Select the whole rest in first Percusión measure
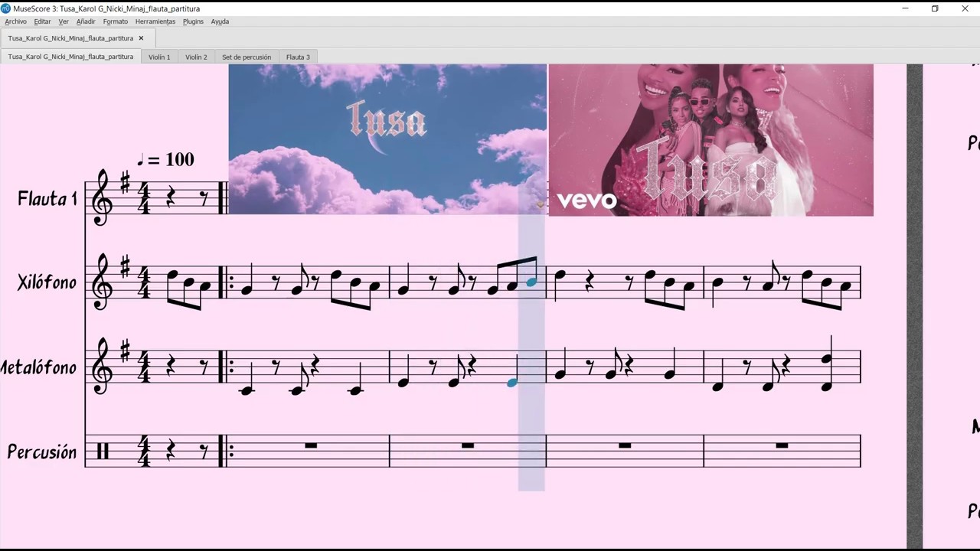This screenshot has width=980, height=551. click(311, 445)
